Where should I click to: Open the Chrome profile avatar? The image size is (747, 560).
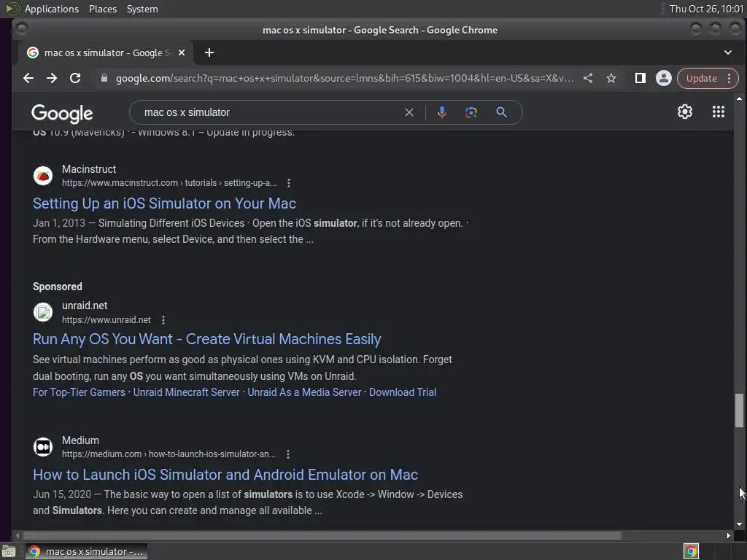663,78
